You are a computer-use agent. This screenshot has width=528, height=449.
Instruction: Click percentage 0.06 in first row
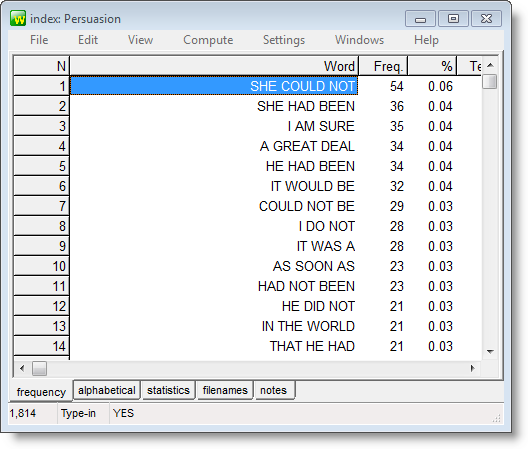point(440,86)
